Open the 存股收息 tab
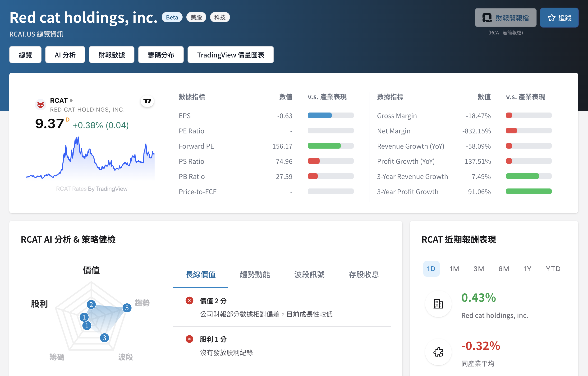 click(x=364, y=275)
